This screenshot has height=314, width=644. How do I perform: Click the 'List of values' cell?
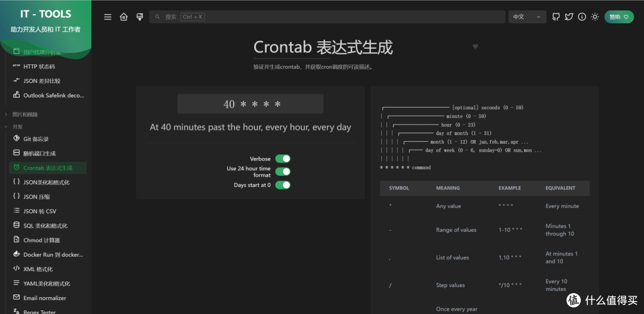point(452,257)
